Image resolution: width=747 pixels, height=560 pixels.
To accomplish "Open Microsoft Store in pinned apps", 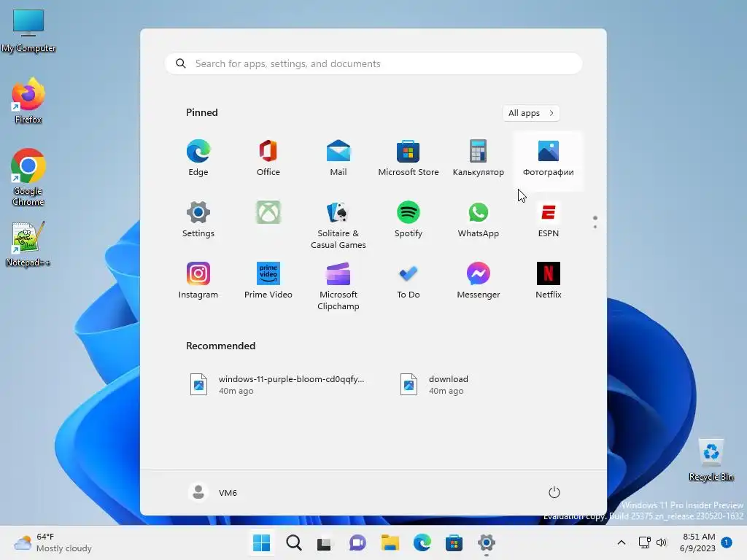I will [x=409, y=158].
